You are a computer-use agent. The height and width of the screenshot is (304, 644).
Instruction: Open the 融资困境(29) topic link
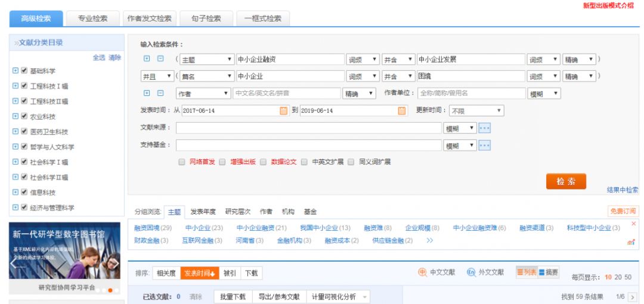(x=153, y=228)
